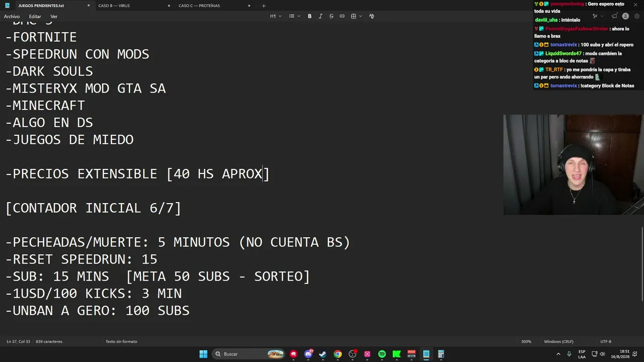Click the line '-SPEEDRUN CON MODS'
The width and height of the screenshot is (644, 362).
[77, 54]
